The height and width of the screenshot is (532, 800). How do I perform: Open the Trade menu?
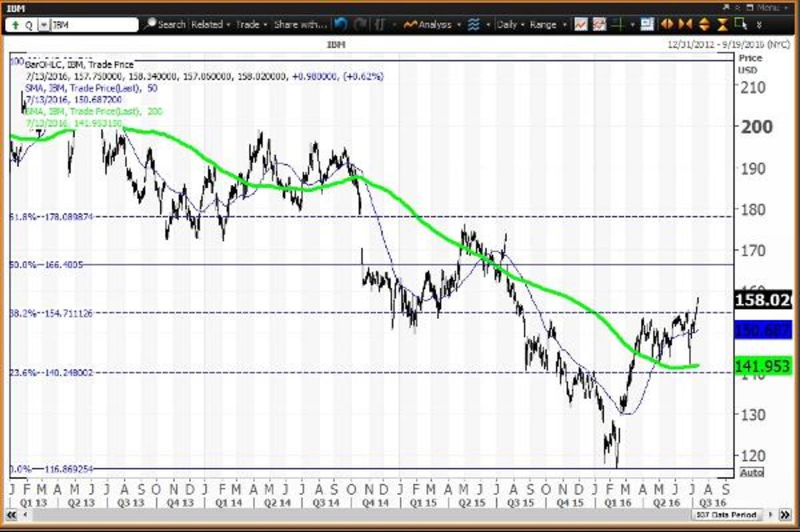(x=251, y=25)
